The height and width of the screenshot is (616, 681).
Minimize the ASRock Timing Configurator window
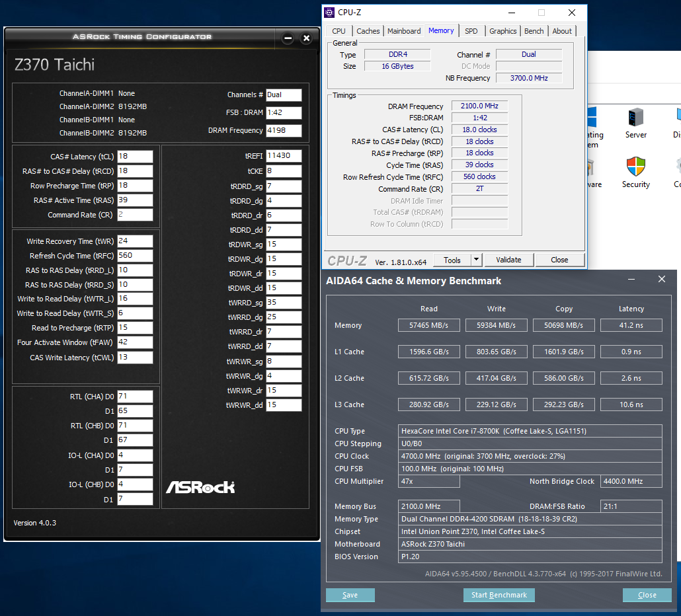(x=288, y=38)
